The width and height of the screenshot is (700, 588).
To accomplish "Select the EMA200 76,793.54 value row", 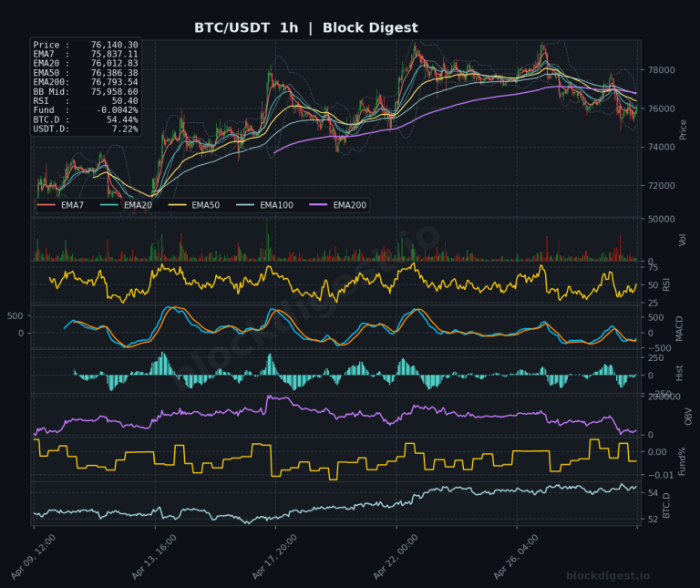I will [x=86, y=82].
